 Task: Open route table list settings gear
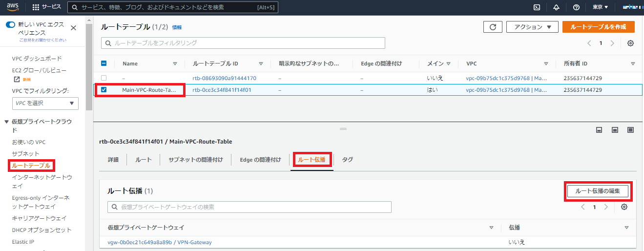point(630,43)
